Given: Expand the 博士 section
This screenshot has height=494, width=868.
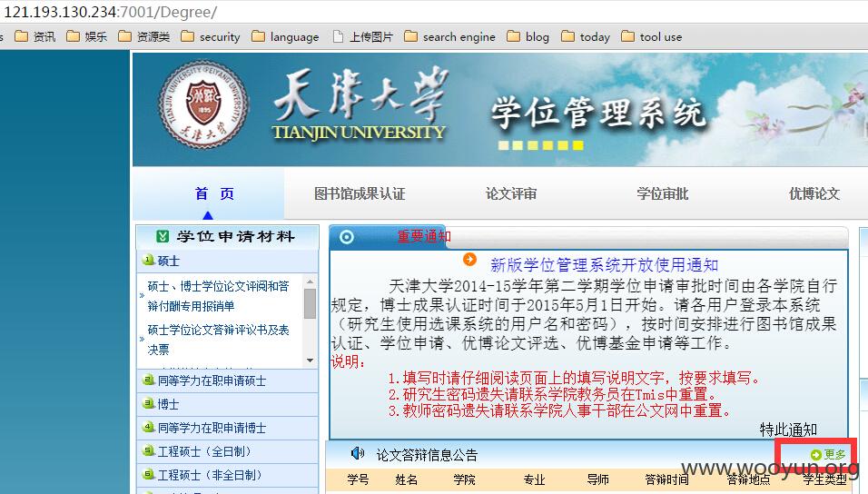Looking at the screenshot, I should [228, 404].
